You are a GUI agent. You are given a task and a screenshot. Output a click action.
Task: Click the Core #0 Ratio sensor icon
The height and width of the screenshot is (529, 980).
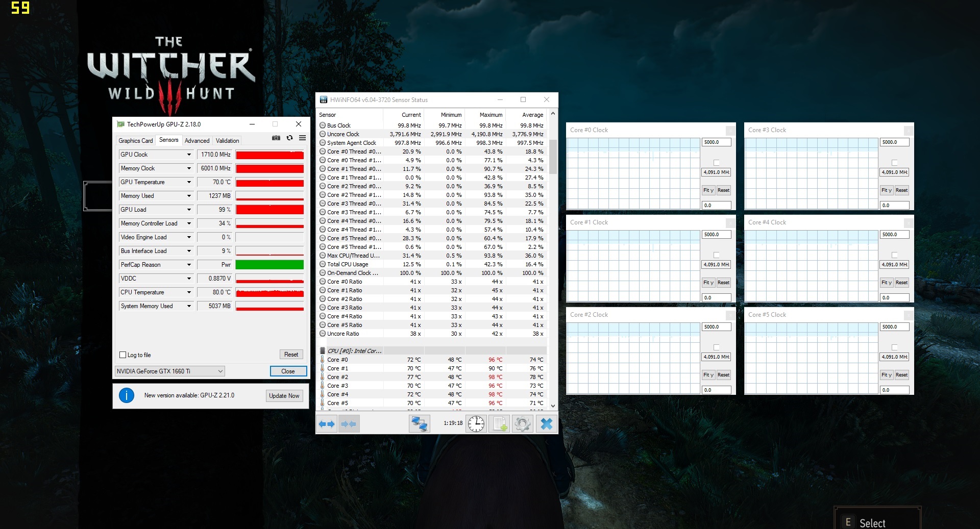tap(323, 282)
